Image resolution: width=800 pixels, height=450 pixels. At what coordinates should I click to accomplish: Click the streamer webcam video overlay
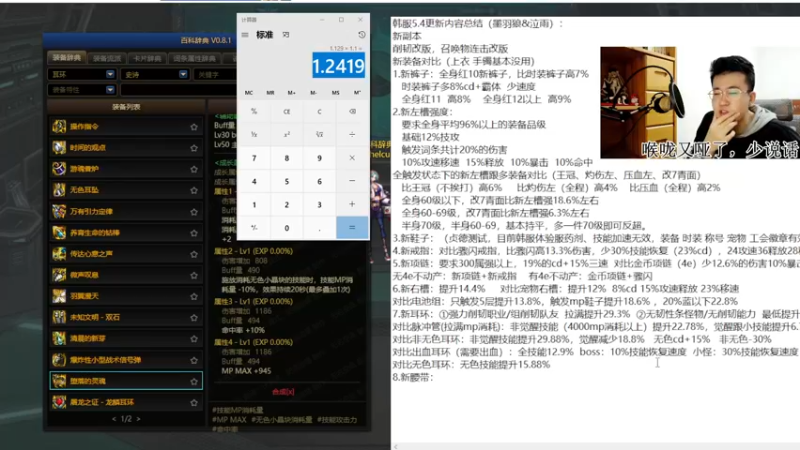point(699,103)
